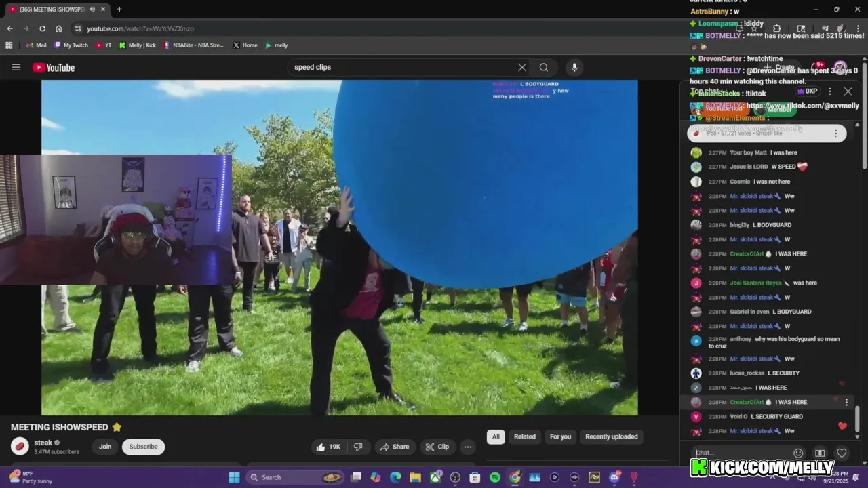This screenshot has height=488, width=868.
Task: Open the Mail bookmark
Action: 37,45
